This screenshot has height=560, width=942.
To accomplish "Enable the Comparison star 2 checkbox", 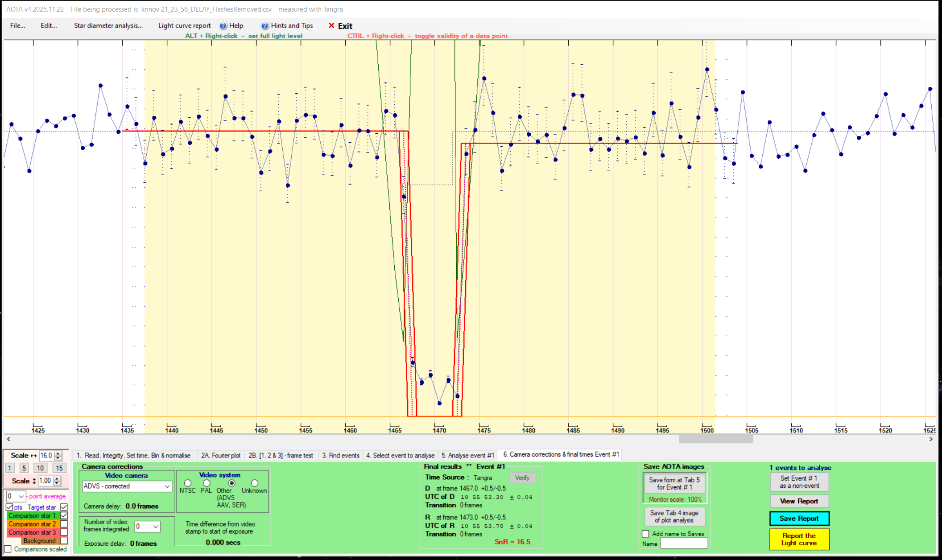I will coord(64,524).
